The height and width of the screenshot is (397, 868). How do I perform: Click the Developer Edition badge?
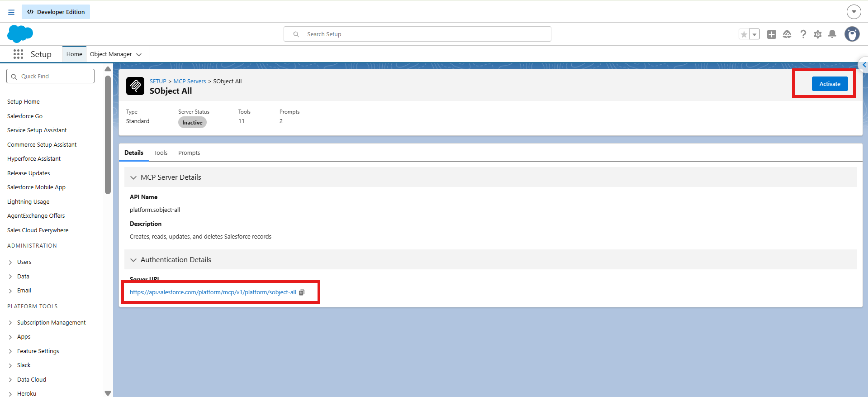pyautogui.click(x=56, y=12)
